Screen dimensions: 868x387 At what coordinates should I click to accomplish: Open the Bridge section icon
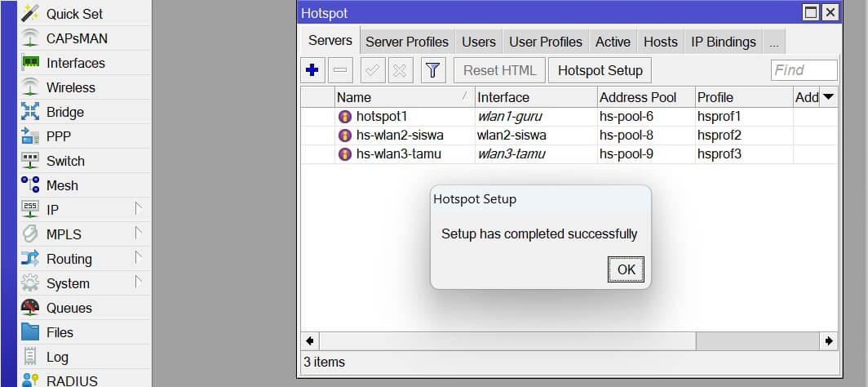(x=30, y=112)
